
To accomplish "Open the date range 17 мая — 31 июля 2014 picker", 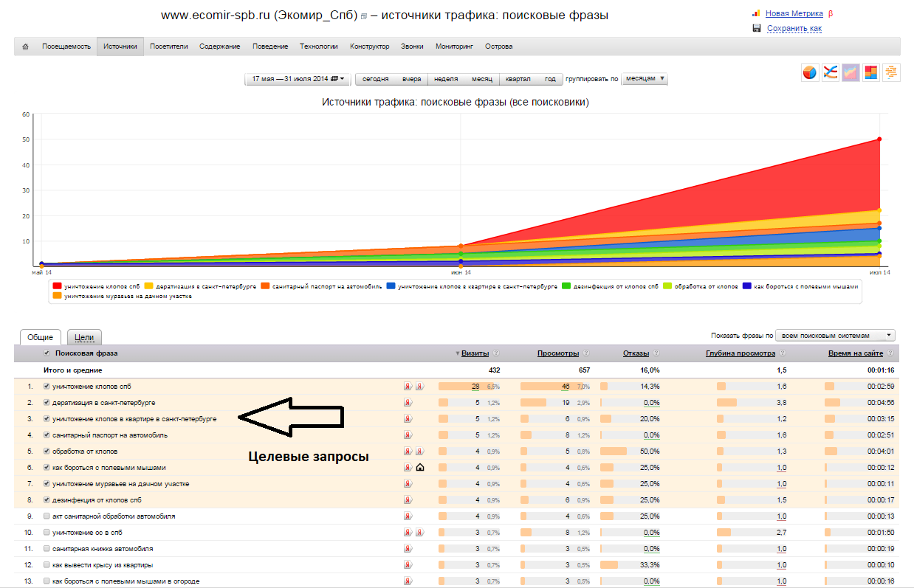I will 298,79.
